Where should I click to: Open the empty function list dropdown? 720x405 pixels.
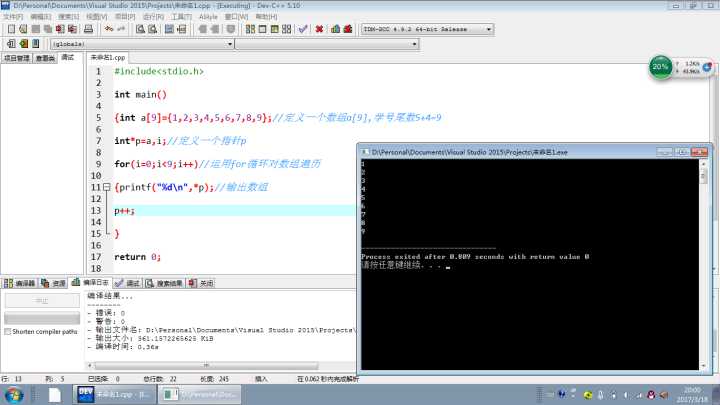point(327,44)
